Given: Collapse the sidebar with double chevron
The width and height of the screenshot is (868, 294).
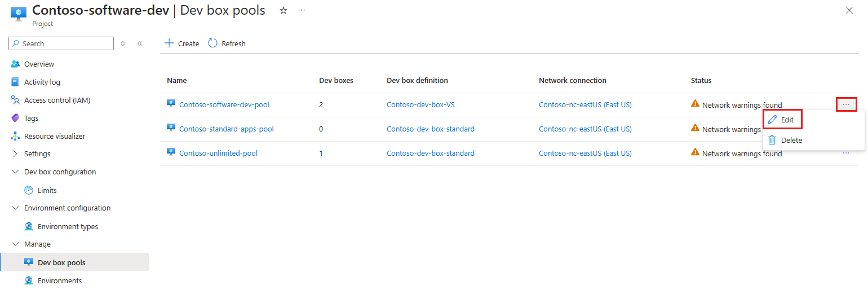Looking at the screenshot, I should tap(140, 43).
